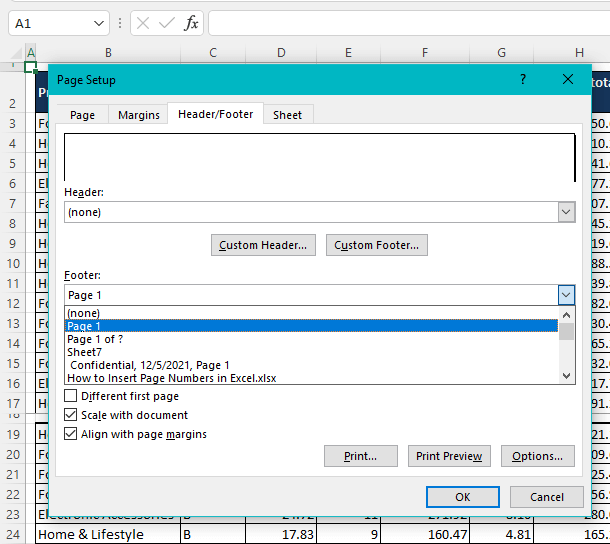Select column B header

[x=108, y=53]
